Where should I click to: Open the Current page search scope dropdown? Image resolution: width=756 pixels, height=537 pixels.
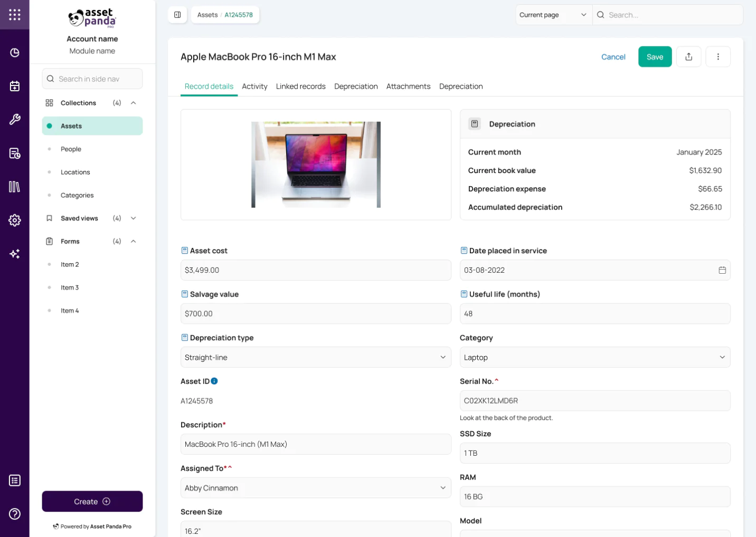point(554,15)
